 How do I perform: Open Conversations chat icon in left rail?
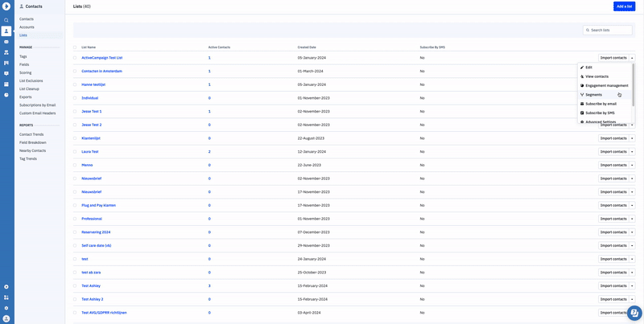click(x=6, y=73)
